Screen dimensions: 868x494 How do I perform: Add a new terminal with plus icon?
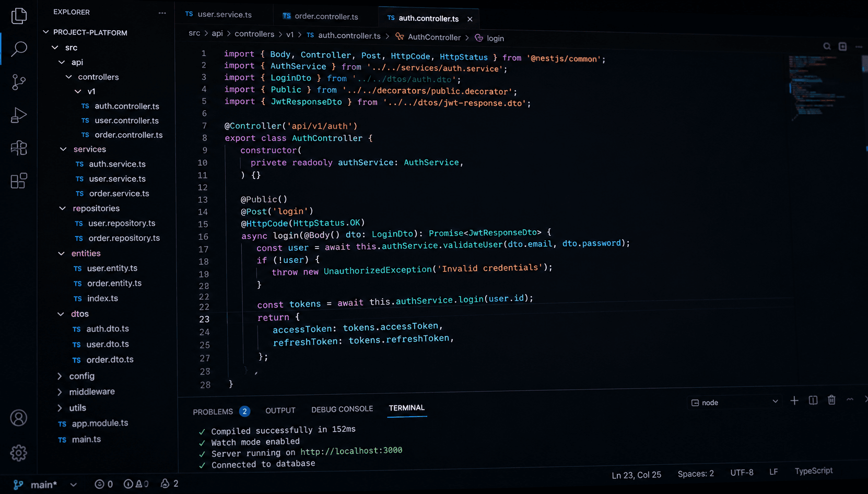[794, 401]
